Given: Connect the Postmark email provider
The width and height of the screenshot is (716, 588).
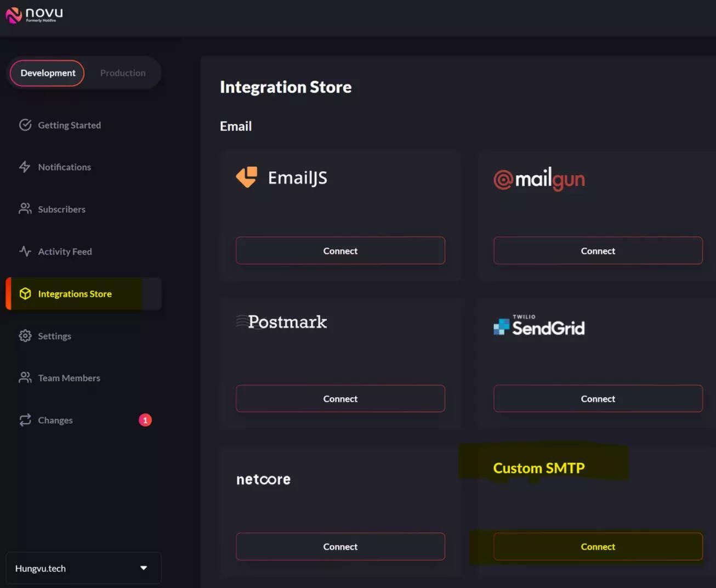Looking at the screenshot, I should coord(340,399).
